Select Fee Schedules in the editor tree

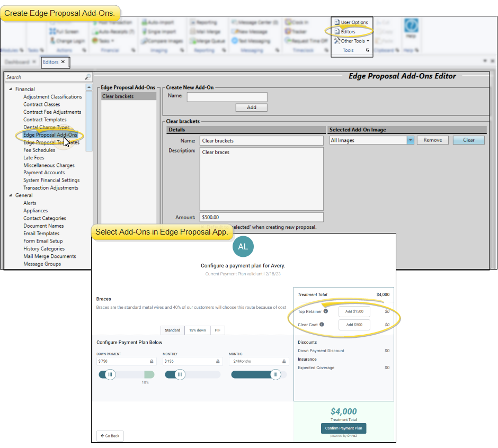pos(39,150)
